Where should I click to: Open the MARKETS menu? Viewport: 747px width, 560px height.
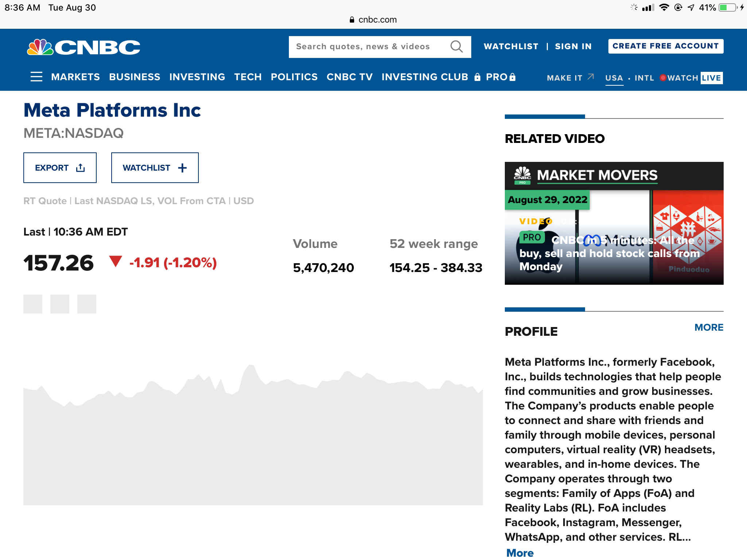coord(76,77)
